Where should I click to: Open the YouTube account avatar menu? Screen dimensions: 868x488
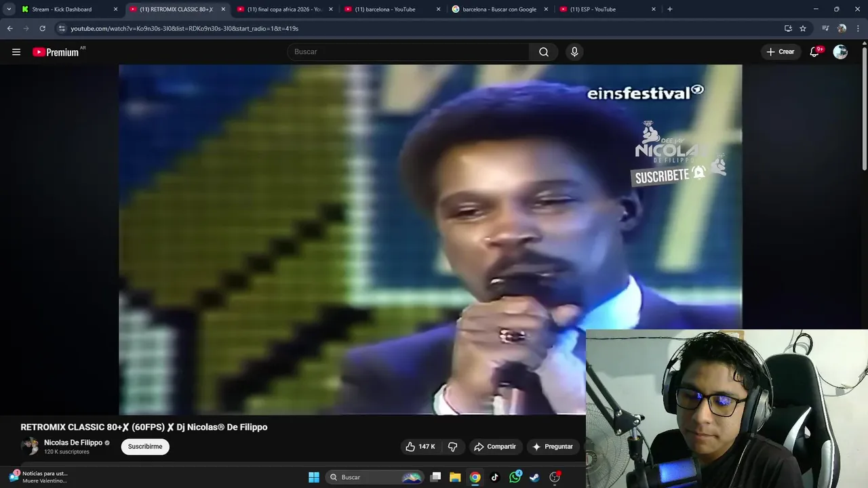[x=840, y=52]
